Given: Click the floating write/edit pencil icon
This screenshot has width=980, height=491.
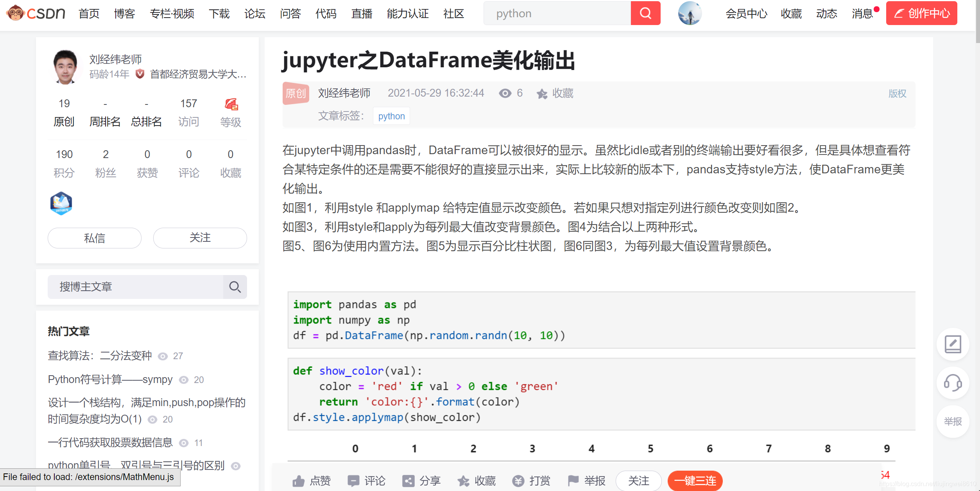Looking at the screenshot, I should click(x=953, y=344).
